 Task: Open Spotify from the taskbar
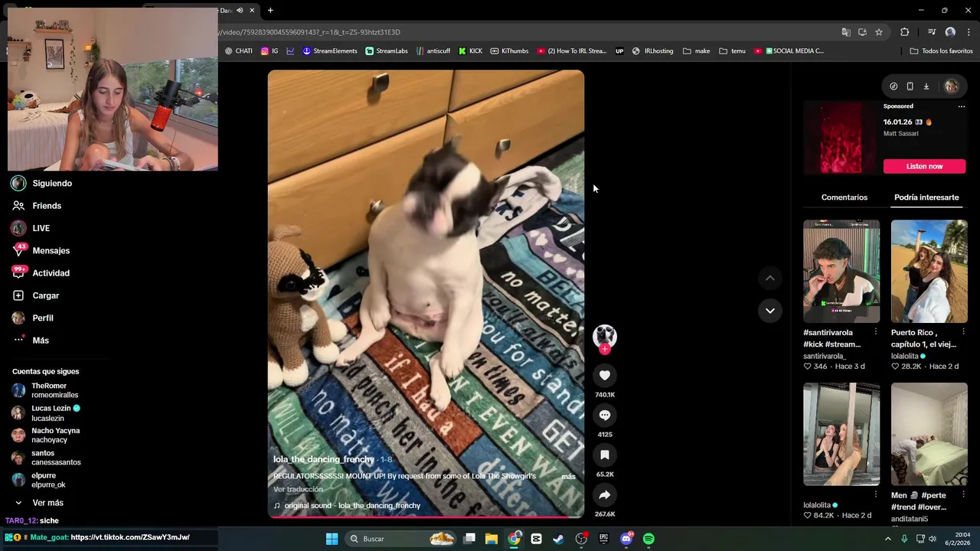[x=648, y=539]
